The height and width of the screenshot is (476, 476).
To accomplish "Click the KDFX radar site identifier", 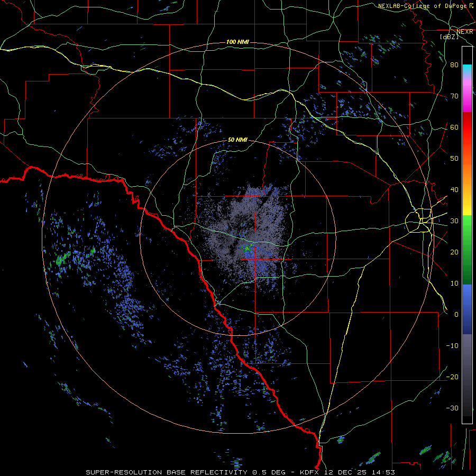I will point(310,472).
